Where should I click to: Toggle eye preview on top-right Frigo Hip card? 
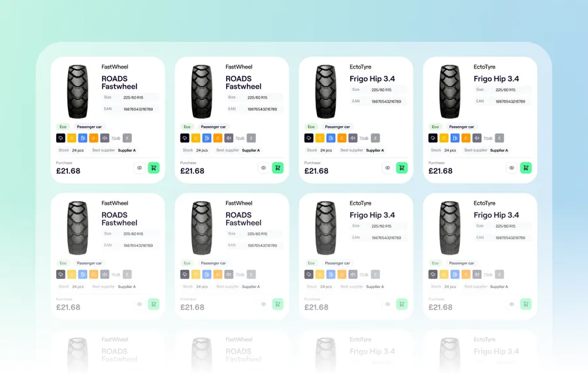[x=512, y=168]
